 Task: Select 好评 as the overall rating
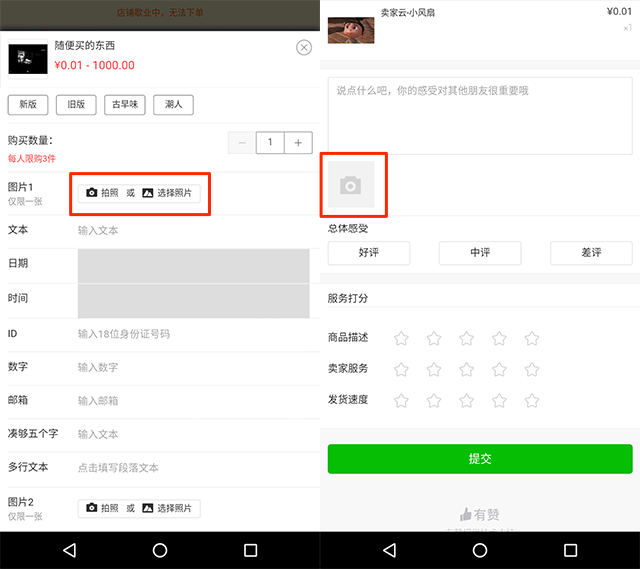point(369,253)
